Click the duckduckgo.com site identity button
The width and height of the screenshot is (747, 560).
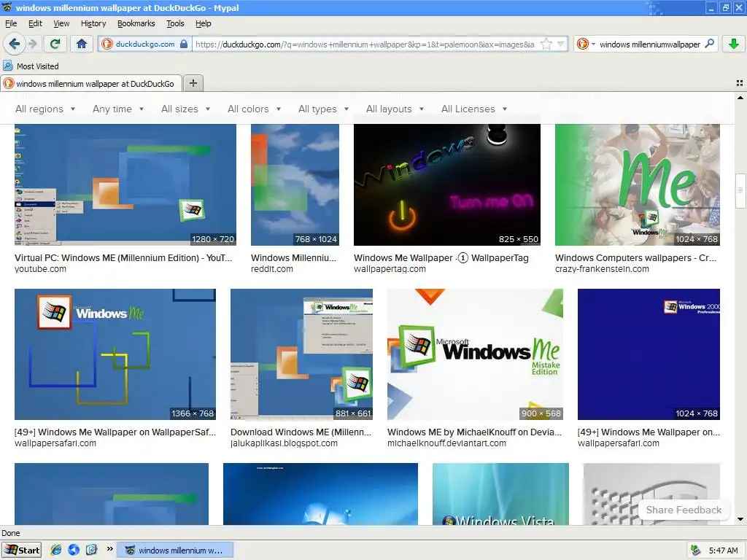pyautogui.click(x=145, y=44)
